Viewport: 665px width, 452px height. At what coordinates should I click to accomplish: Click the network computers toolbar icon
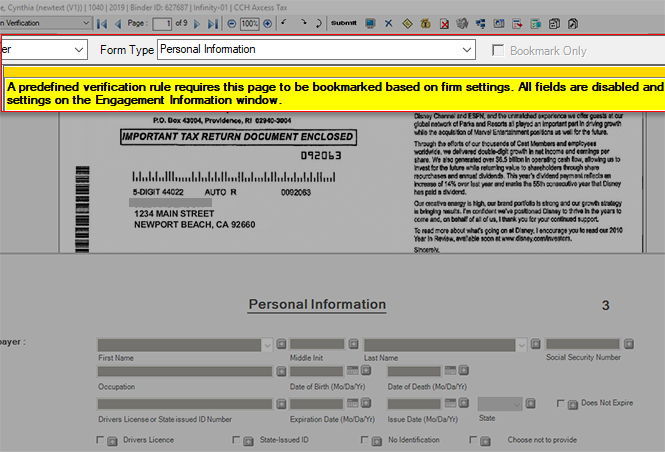tap(481, 24)
